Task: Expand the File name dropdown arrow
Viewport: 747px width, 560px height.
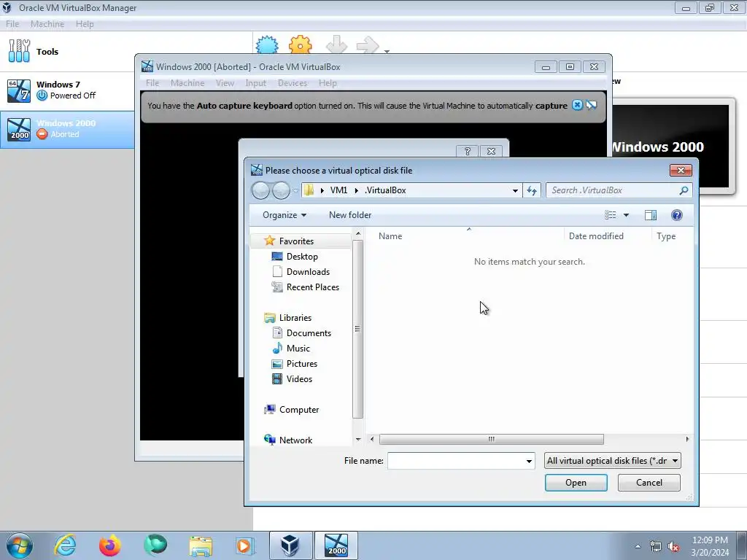Action: click(529, 461)
